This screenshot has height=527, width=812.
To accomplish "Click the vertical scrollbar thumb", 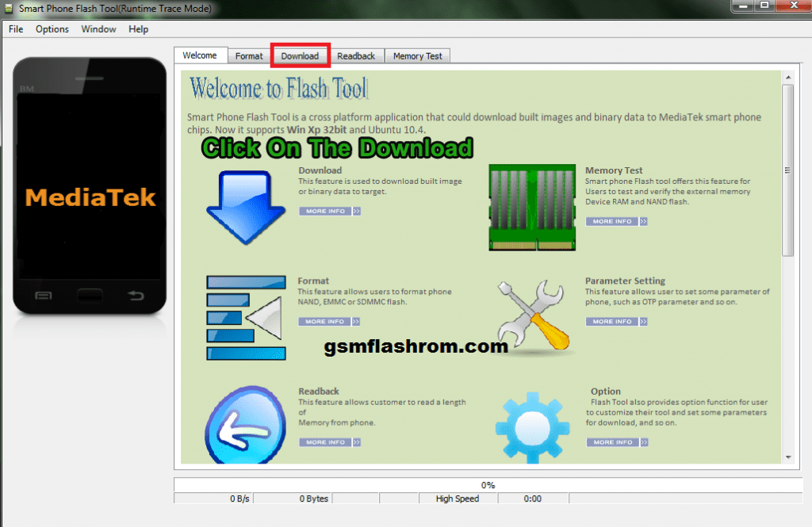I will 788,170.
